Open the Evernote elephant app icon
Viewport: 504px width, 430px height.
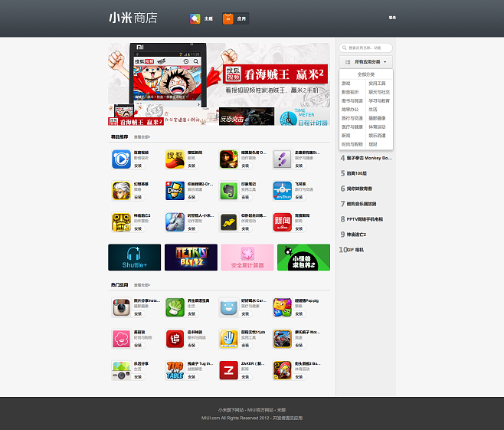[x=228, y=191]
